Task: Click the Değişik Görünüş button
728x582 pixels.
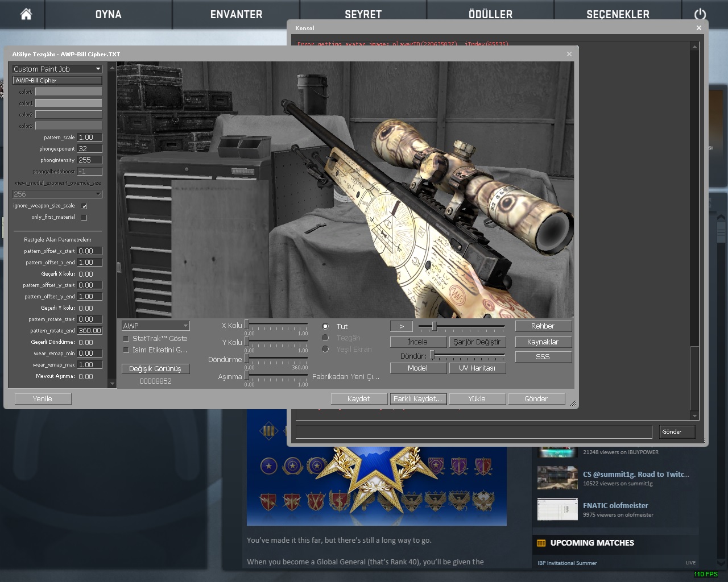Action: [155, 368]
